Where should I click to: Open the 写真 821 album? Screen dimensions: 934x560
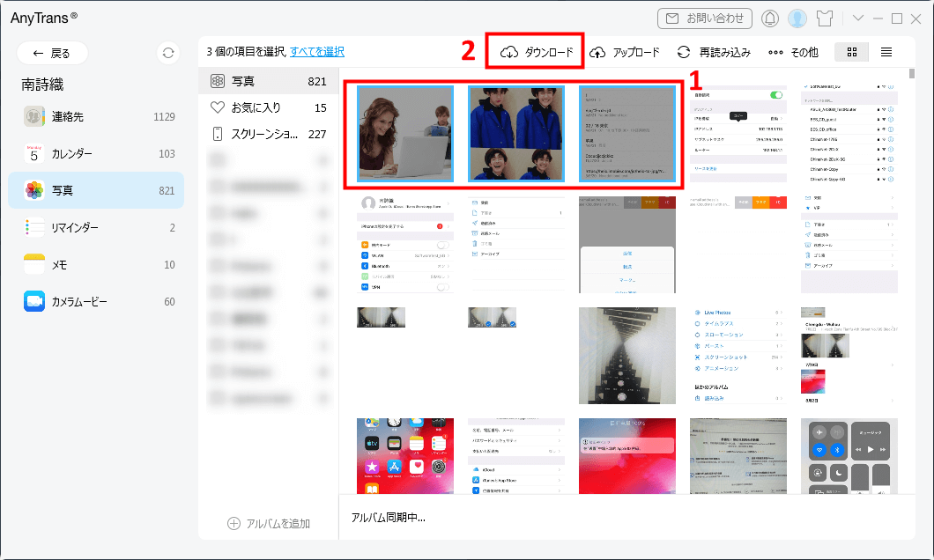(x=268, y=81)
